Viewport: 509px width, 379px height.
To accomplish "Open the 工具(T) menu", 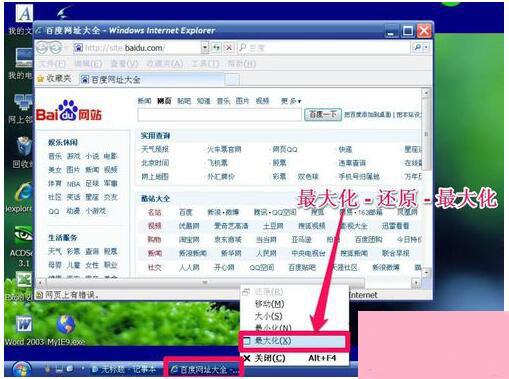I will pyautogui.click(x=205, y=63).
